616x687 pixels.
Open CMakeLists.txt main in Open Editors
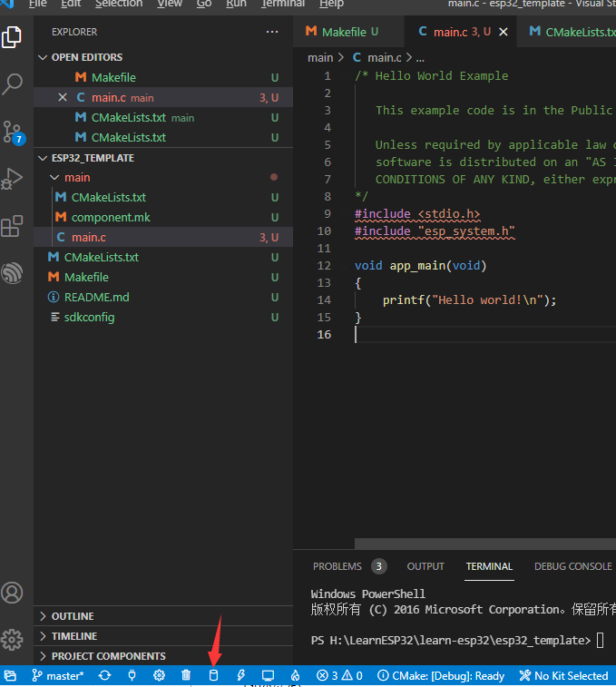(163, 117)
